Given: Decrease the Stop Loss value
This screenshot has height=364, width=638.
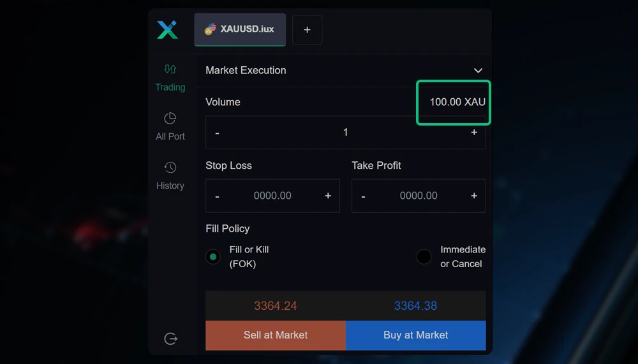Looking at the screenshot, I should (218, 196).
